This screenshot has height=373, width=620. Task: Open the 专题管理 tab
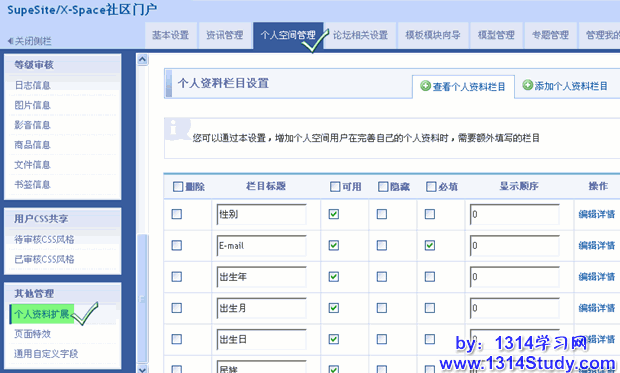coord(550,35)
